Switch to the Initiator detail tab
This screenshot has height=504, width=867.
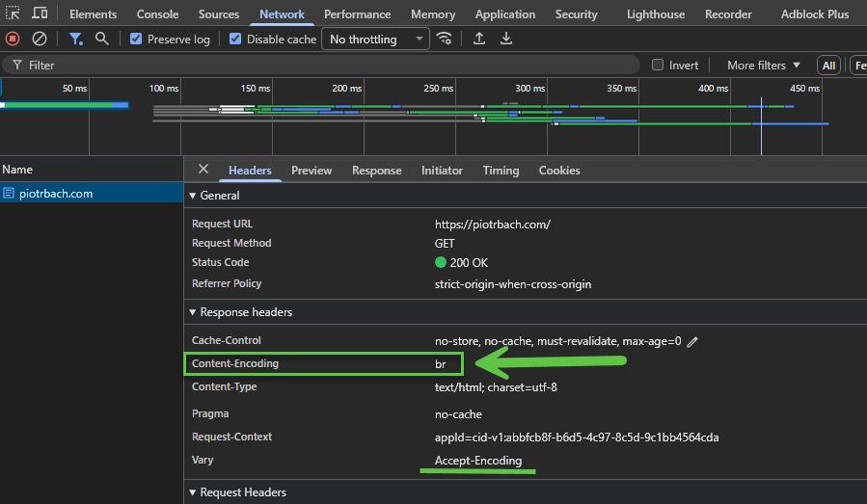[x=442, y=171]
